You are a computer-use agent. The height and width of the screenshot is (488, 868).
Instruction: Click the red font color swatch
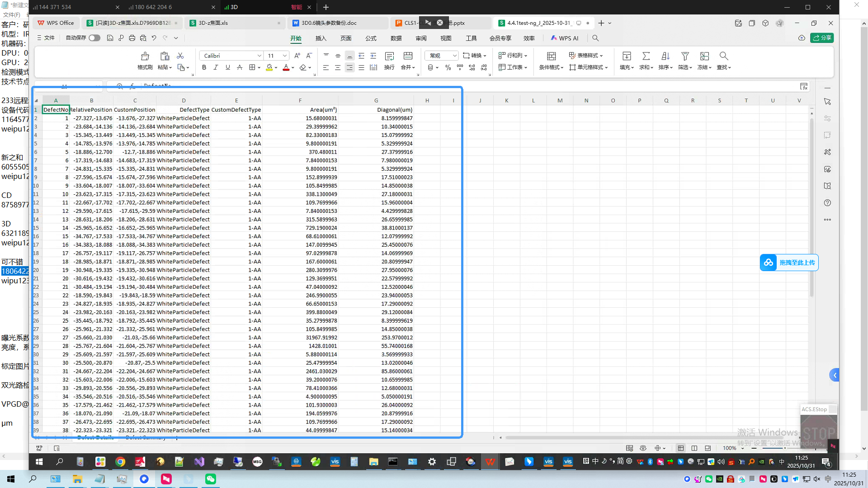(x=286, y=67)
